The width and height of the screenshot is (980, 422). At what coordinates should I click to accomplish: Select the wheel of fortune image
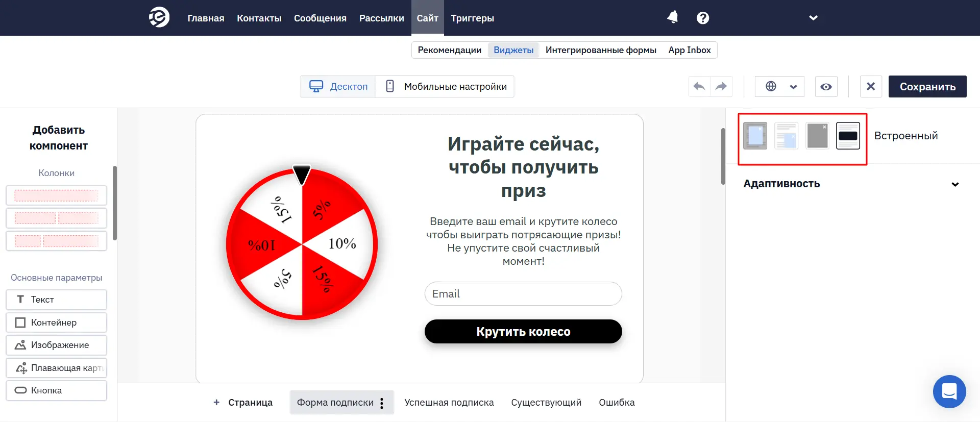point(302,243)
